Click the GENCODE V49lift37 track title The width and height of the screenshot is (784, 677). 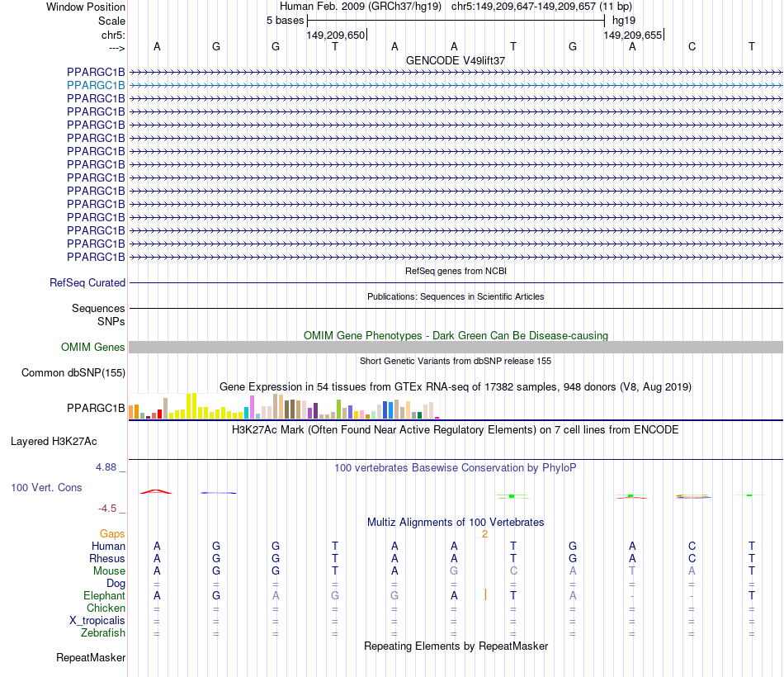455,60
